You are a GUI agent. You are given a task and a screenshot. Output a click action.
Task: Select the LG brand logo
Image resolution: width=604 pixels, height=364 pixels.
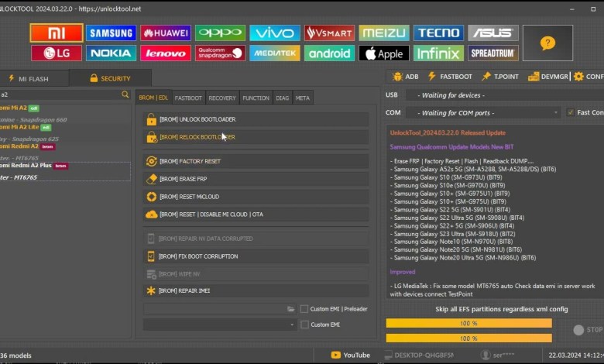(57, 53)
